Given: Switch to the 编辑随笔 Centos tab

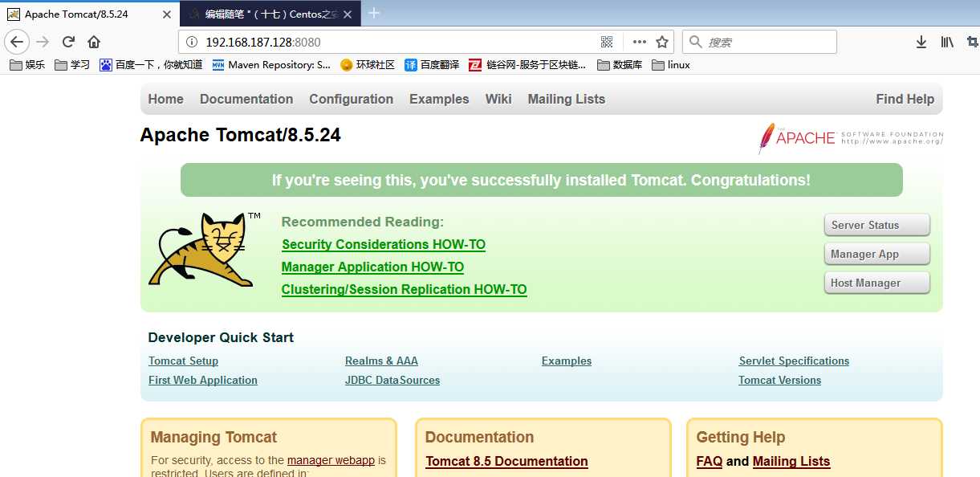Looking at the screenshot, I should (x=271, y=14).
